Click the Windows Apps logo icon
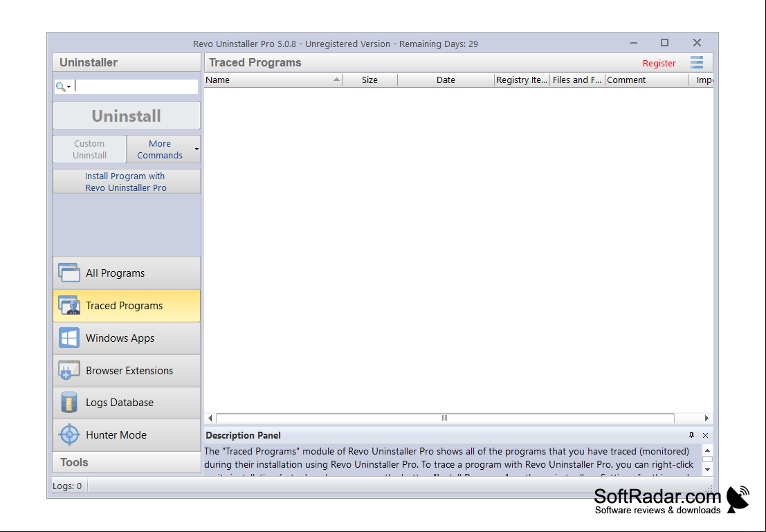The height and width of the screenshot is (532, 766). pos(69,338)
